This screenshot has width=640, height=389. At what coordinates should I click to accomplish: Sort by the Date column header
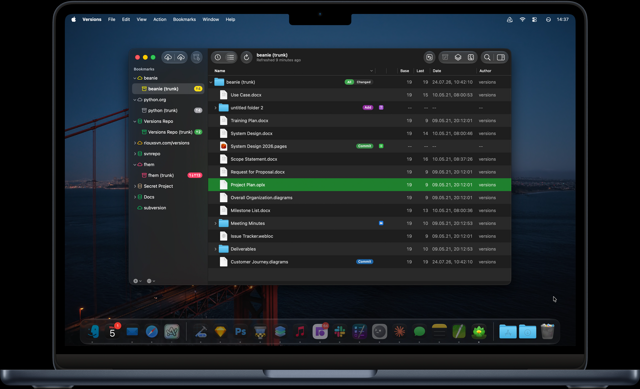(437, 71)
